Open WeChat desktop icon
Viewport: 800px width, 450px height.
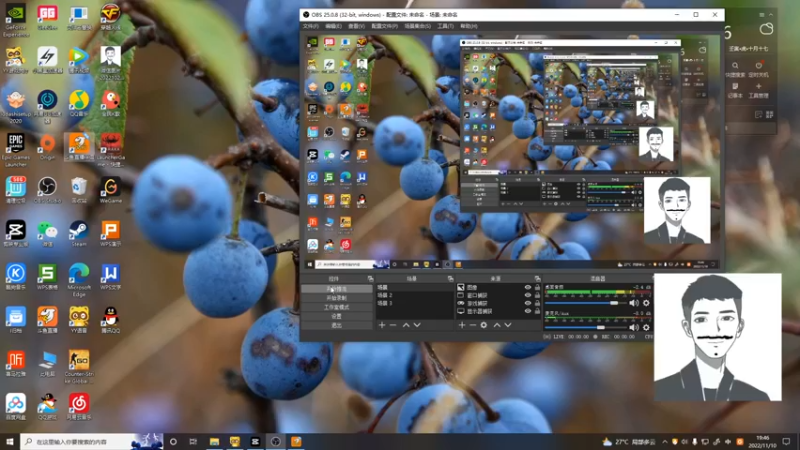click(47, 233)
